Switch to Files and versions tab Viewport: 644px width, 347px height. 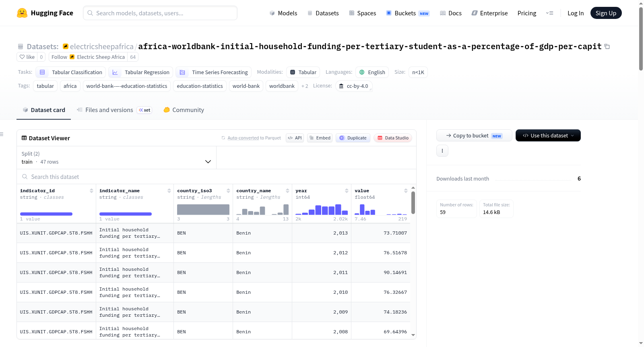114,110
